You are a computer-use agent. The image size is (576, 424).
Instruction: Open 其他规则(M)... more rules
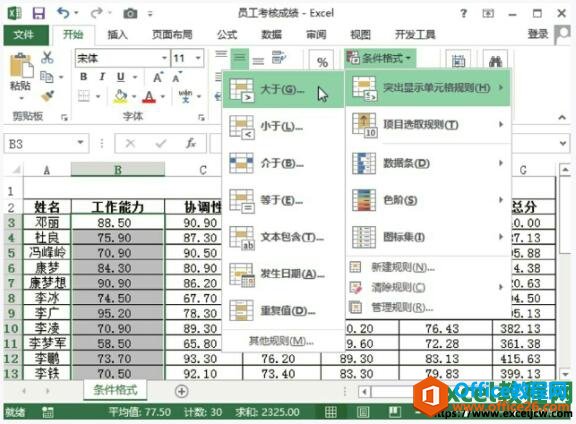(283, 341)
